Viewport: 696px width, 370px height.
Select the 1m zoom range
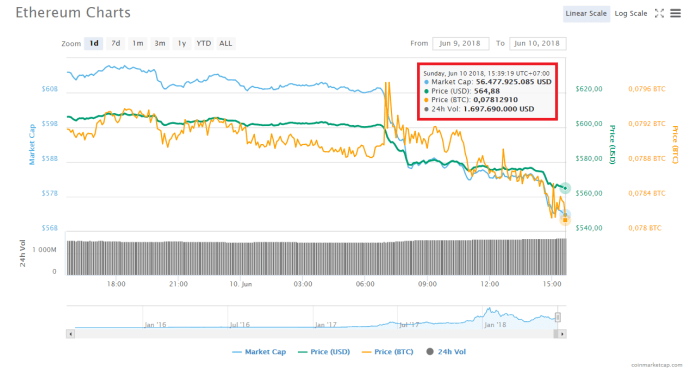138,43
